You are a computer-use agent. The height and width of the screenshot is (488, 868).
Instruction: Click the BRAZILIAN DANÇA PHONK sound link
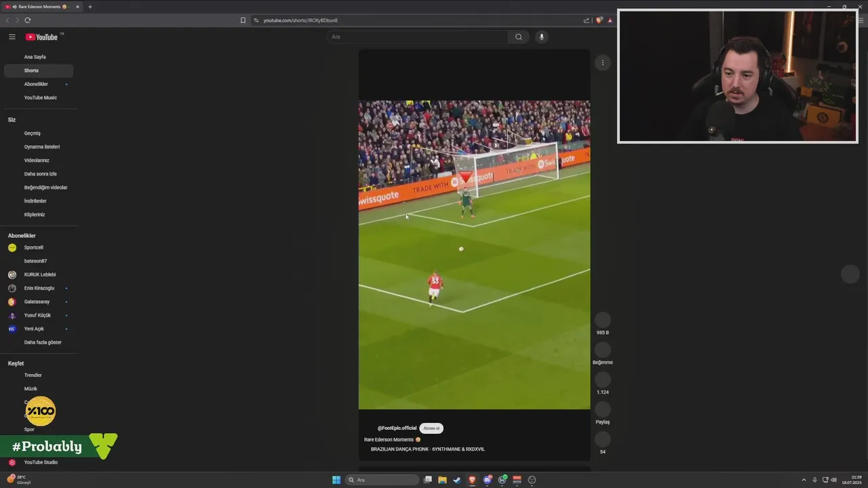pyautogui.click(x=428, y=449)
